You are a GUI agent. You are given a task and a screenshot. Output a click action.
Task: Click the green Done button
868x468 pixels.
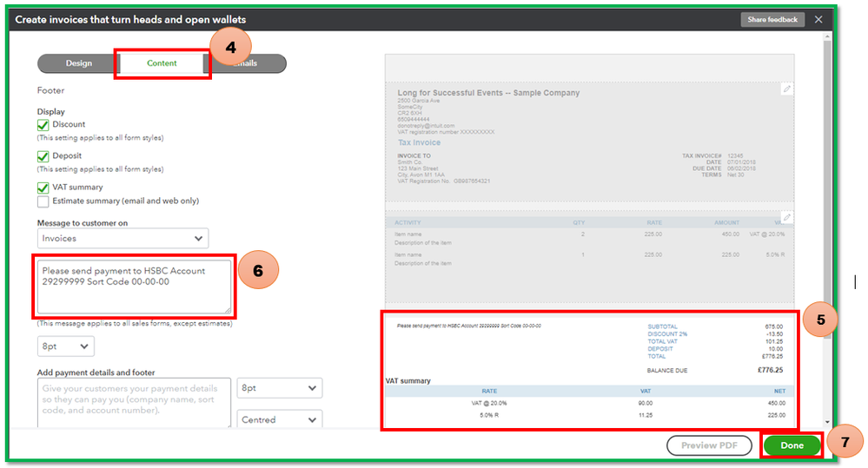pyautogui.click(x=792, y=445)
